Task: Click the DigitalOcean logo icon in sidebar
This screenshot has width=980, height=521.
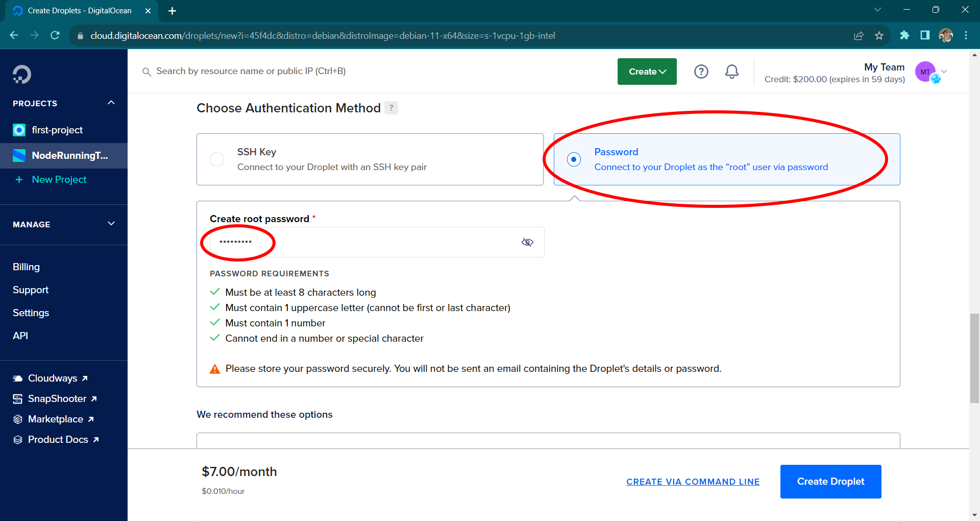Action: [22, 75]
